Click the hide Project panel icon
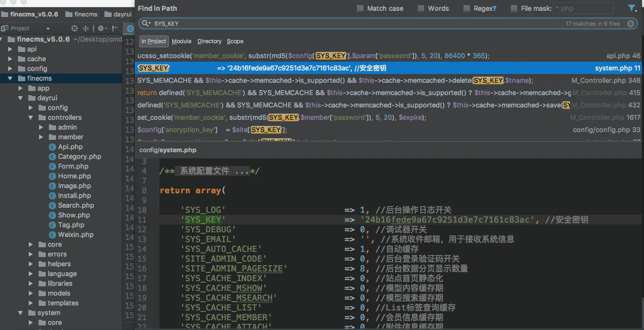Screen dimensions: 644x330 [x=114, y=28]
